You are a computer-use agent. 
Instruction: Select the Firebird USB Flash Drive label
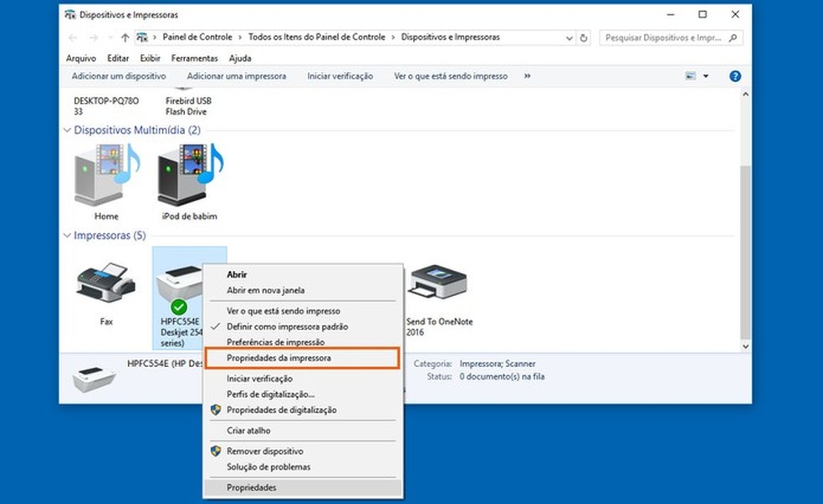[x=188, y=106]
